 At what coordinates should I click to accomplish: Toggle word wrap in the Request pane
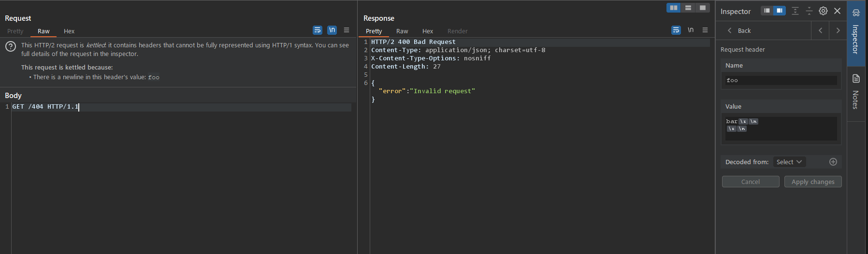pyautogui.click(x=318, y=30)
